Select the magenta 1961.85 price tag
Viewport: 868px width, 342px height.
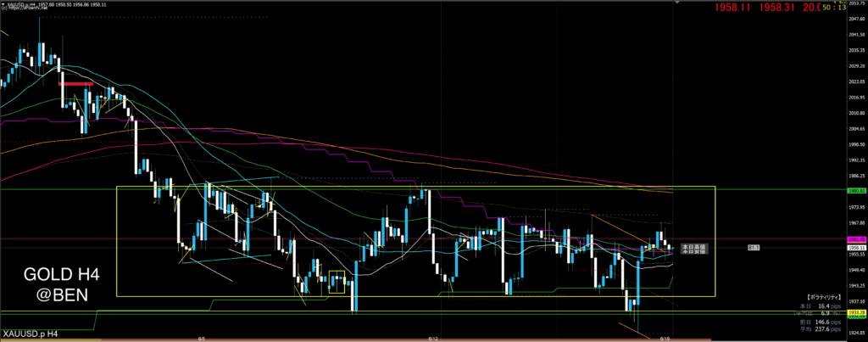tap(854, 240)
